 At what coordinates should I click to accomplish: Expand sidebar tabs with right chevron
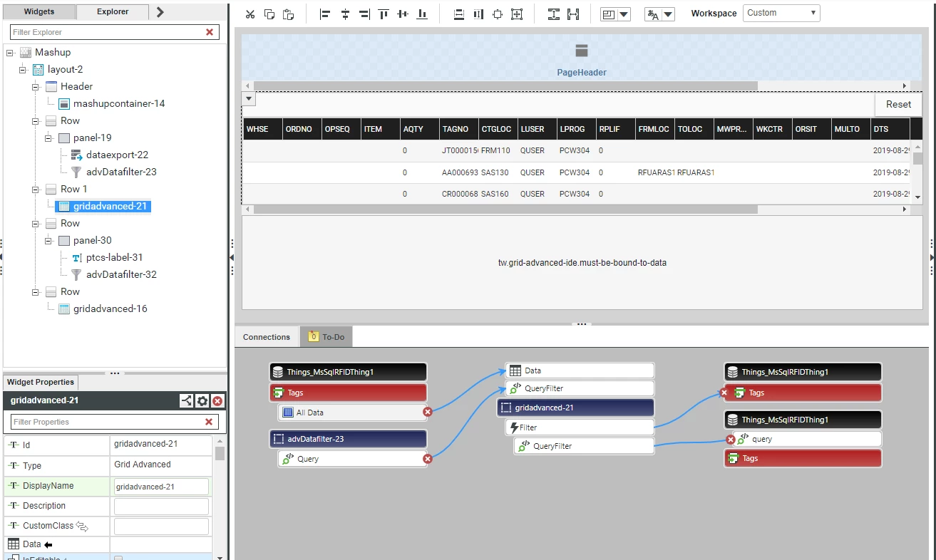tap(160, 11)
